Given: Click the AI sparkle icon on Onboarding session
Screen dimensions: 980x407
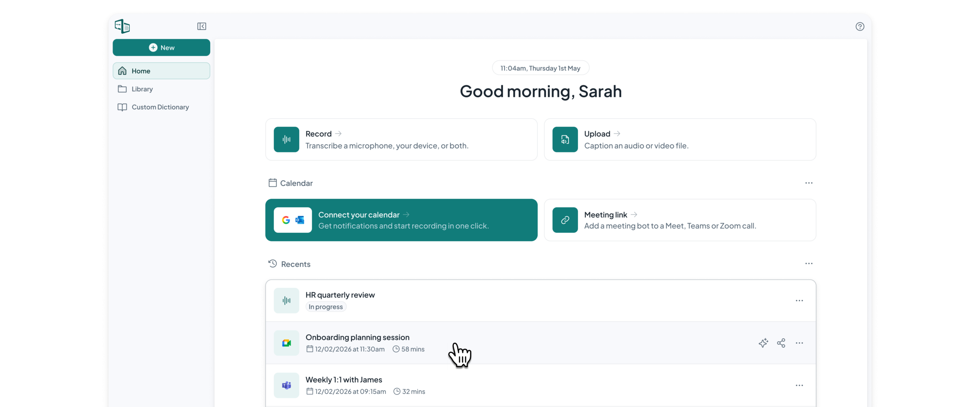Looking at the screenshot, I should 763,343.
